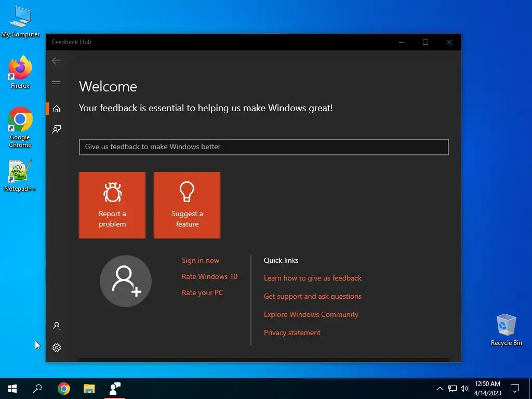
Task: Click the back arrow in Feedback Hub
Action: [x=56, y=61]
